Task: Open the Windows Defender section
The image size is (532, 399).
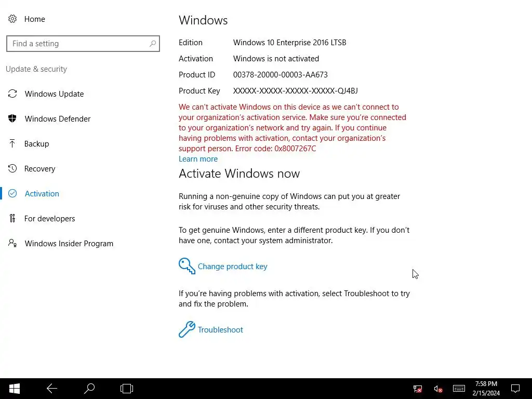Action: 58,119
